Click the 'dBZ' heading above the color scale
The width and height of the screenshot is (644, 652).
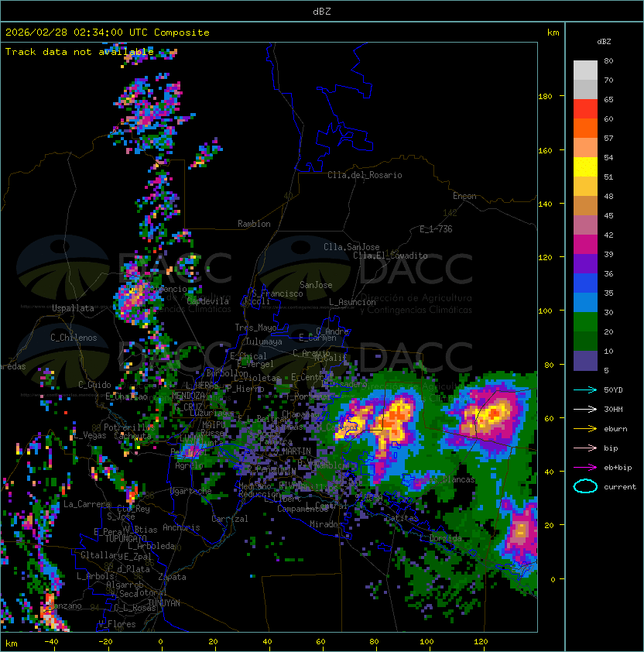(604, 42)
